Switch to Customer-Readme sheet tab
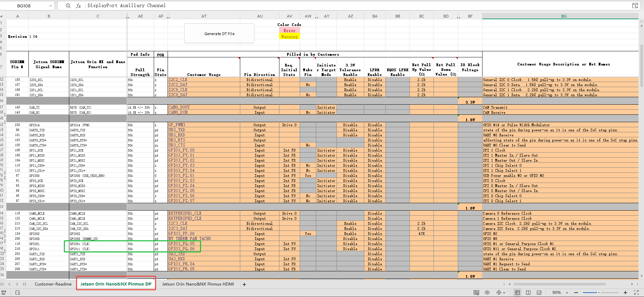The height and width of the screenshot is (297, 644). [x=53, y=284]
